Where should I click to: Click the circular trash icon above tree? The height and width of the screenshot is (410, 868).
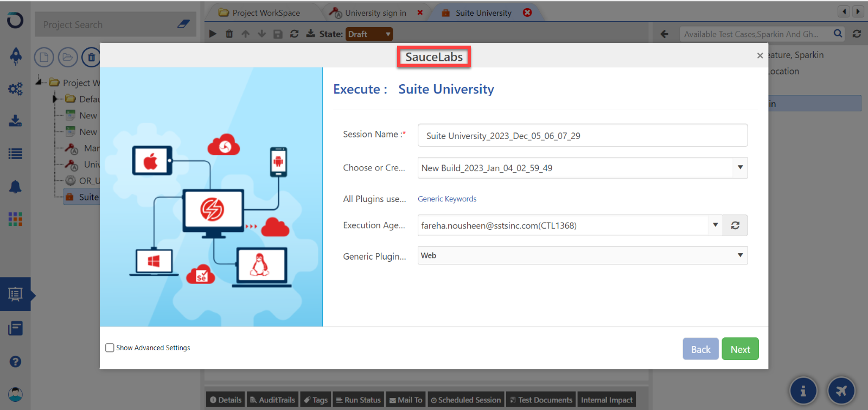pyautogui.click(x=91, y=57)
